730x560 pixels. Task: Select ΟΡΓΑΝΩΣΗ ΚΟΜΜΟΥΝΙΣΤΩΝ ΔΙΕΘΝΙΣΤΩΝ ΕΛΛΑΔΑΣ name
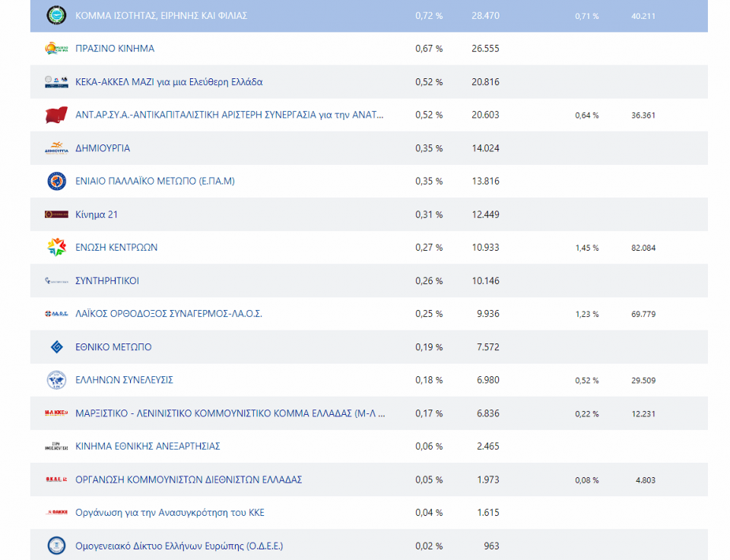pyautogui.click(x=189, y=479)
